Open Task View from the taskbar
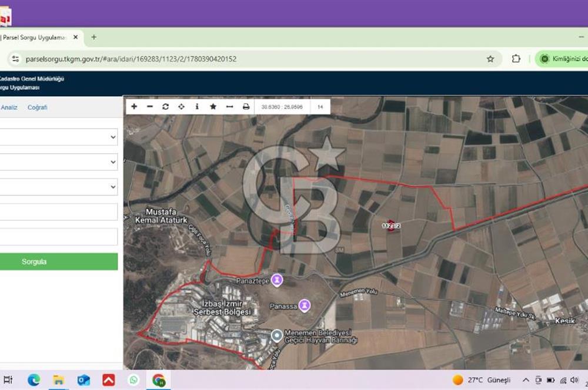This screenshot has height=390, width=588. coord(8,380)
